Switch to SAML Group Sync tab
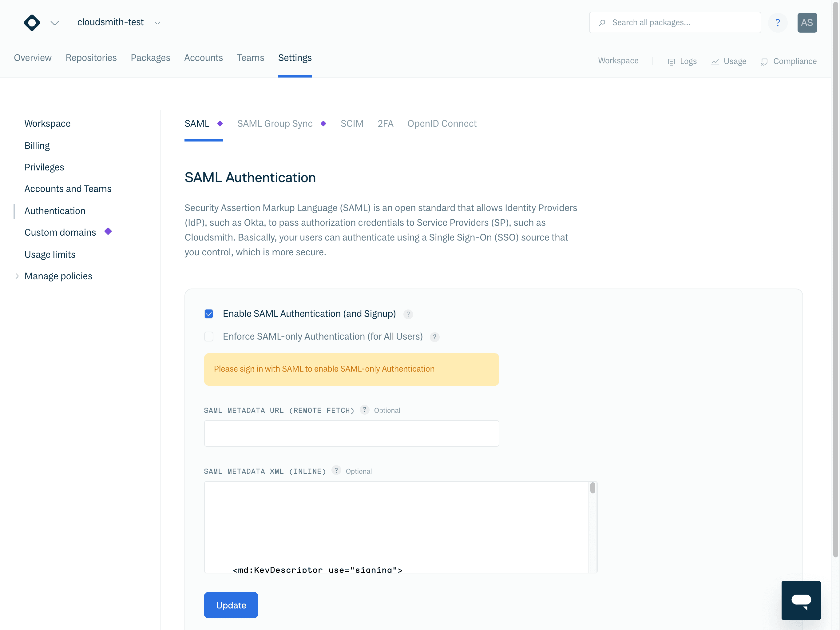This screenshot has width=840, height=630. click(275, 123)
